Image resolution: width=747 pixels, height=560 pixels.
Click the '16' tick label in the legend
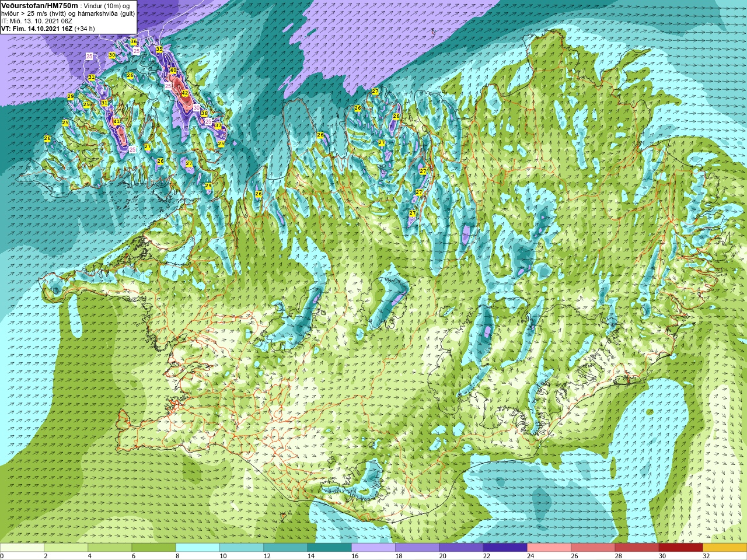click(355, 556)
